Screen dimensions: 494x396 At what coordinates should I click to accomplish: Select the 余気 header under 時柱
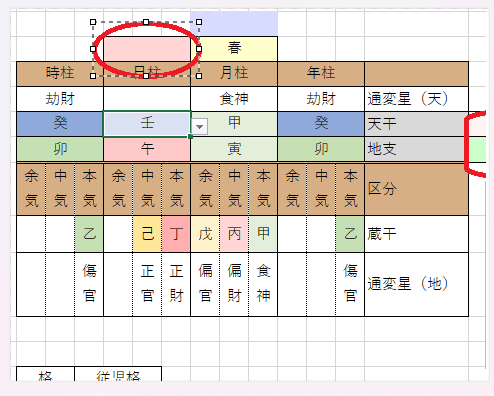[31, 189]
